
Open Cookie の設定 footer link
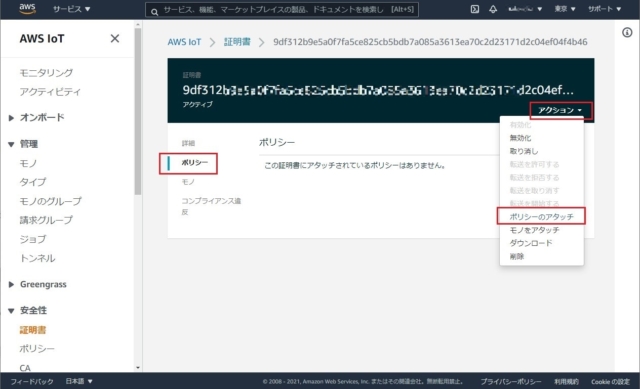tap(610, 381)
